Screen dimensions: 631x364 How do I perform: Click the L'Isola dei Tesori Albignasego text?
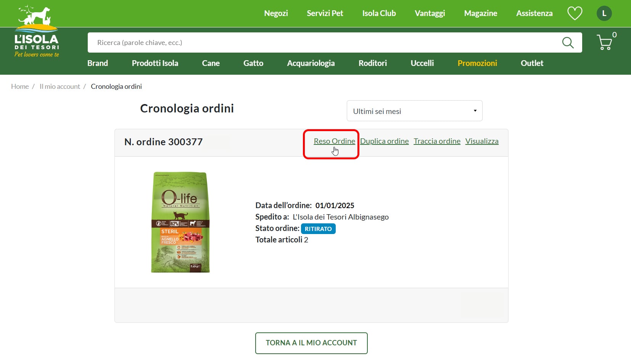(x=340, y=217)
